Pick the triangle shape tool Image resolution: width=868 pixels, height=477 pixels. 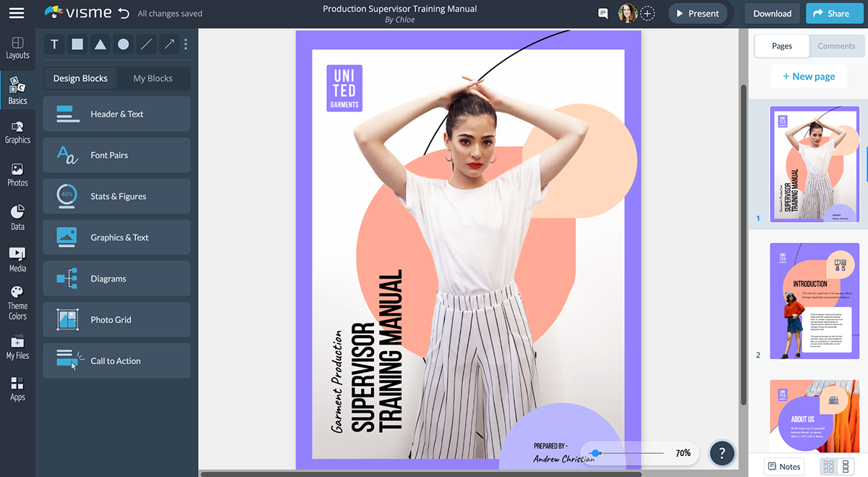(100, 44)
